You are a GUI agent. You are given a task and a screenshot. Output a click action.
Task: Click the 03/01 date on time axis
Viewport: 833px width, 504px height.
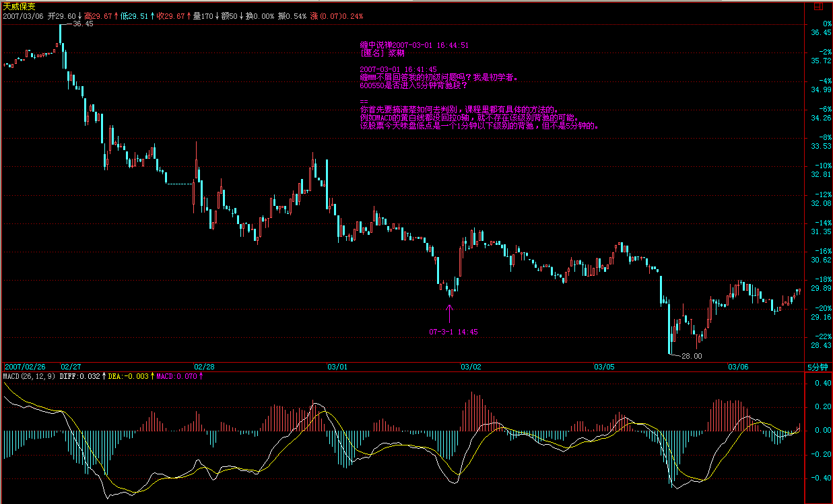(337, 367)
